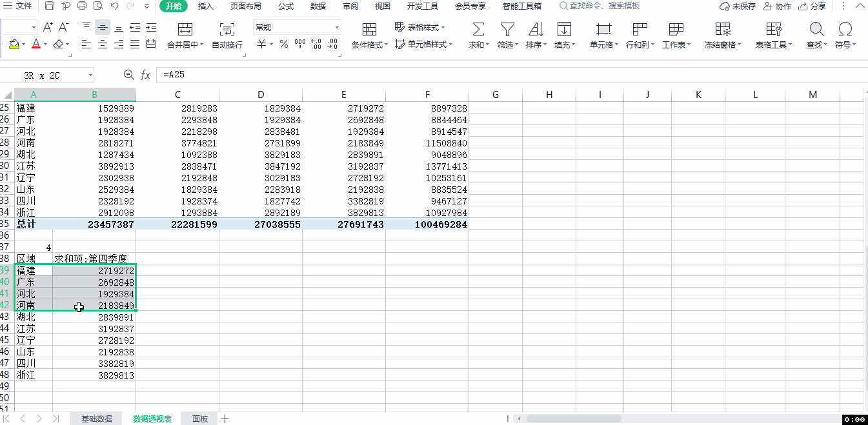Image resolution: width=868 pixels, height=425 pixels.
Task: Apply thousands separator format
Action: tap(300, 44)
